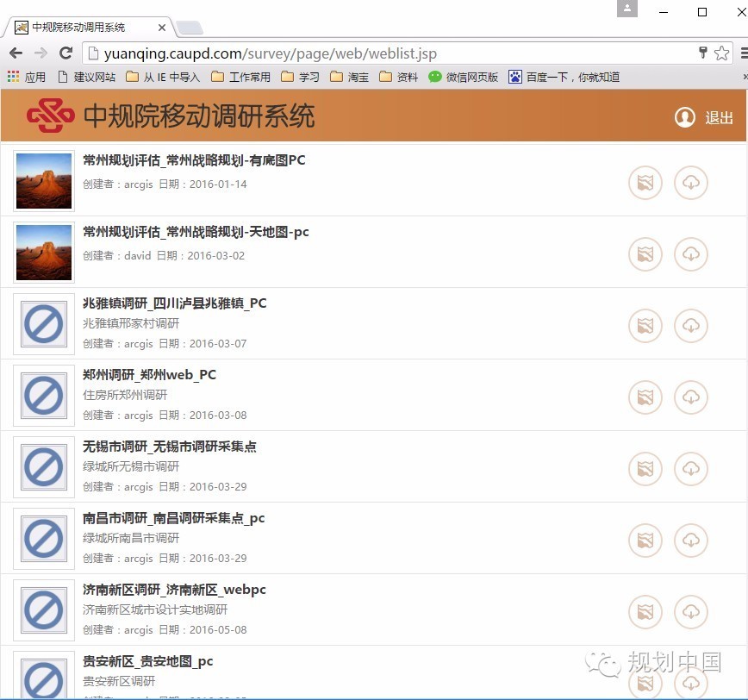Reload the current page
This screenshot has height=700, width=748.
click(x=65, y=53)
